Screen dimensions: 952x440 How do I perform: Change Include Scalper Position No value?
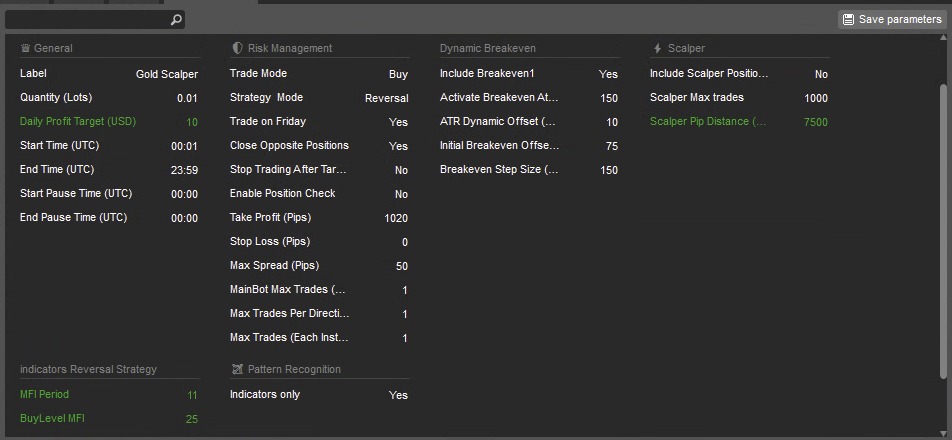click(x=821, y=74)
